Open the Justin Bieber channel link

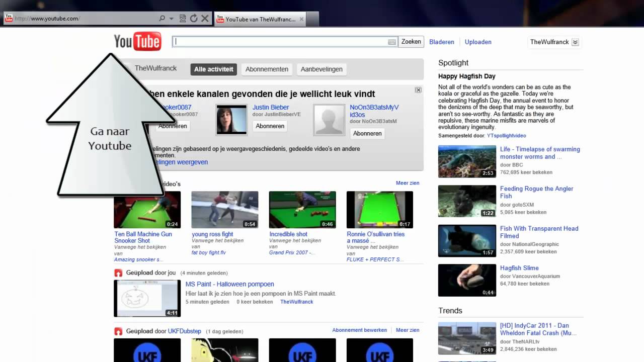click(x=271, y=107)
